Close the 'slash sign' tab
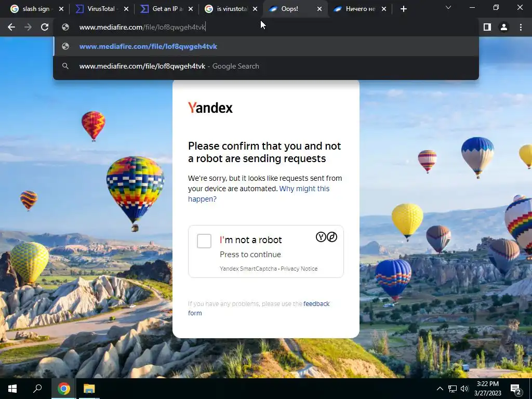This screenshot has height=399, width=532. tap(61, 9)
